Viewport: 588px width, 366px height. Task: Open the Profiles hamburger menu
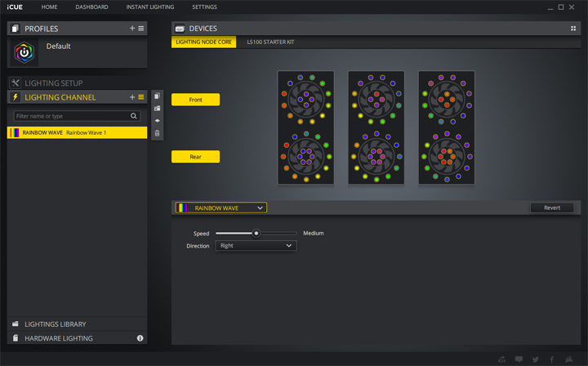(x=141, y=29)
